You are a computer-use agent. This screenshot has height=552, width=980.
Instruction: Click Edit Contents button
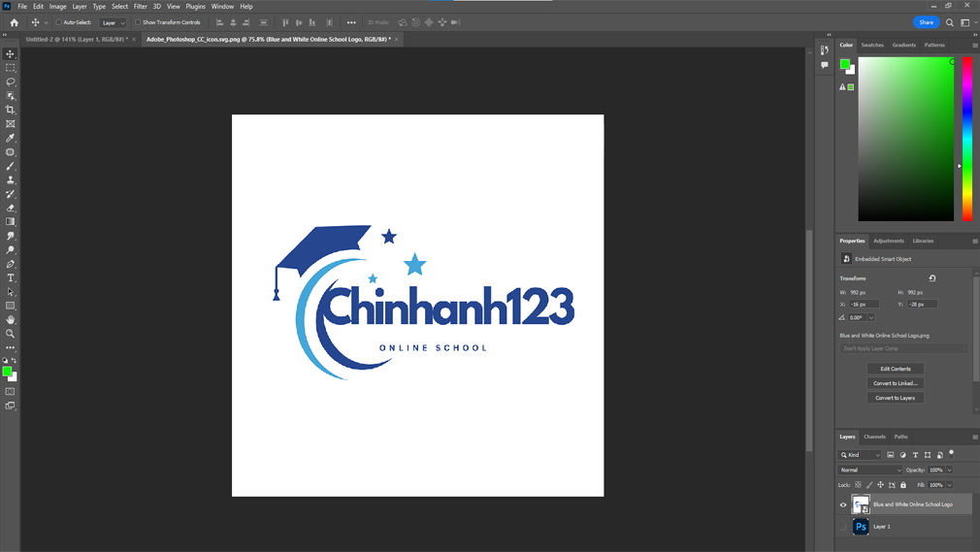click(895, 369)
